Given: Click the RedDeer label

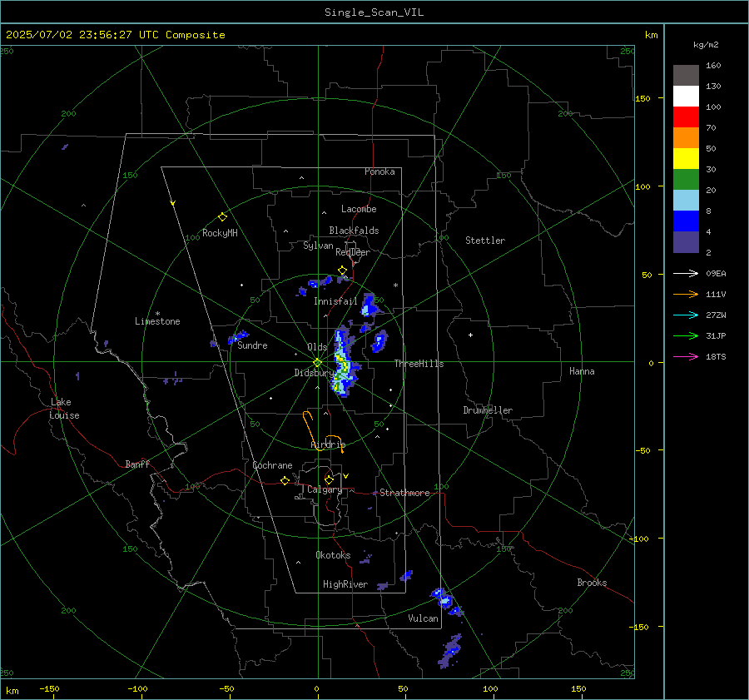Looking at the screenshot, I should coord(353,252).
